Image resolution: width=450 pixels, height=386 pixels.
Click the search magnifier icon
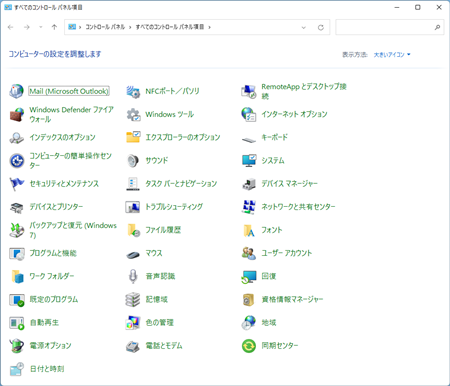pyautogui.click(x=437, y=27)
